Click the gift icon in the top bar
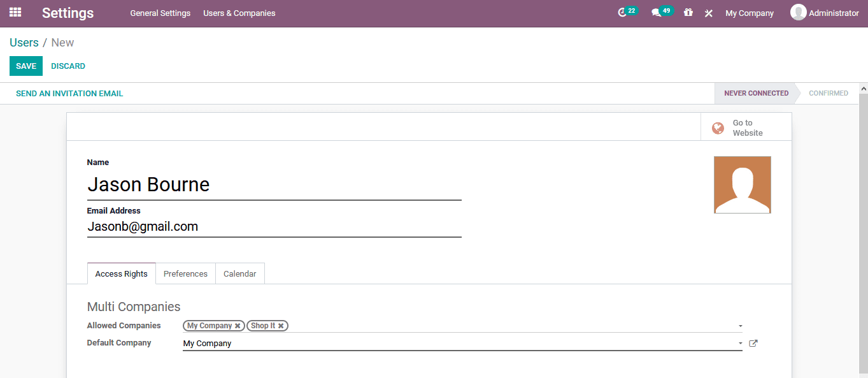The height and width of the screenshot is (378, 868). pyautogui.click(x=688, y=13)
